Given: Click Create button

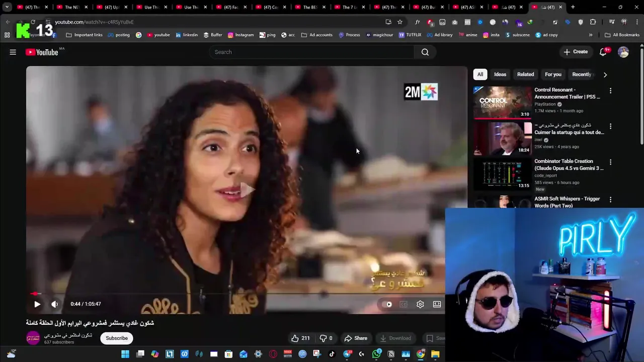Looking at the screenshot, I should (x=576, y=52).
